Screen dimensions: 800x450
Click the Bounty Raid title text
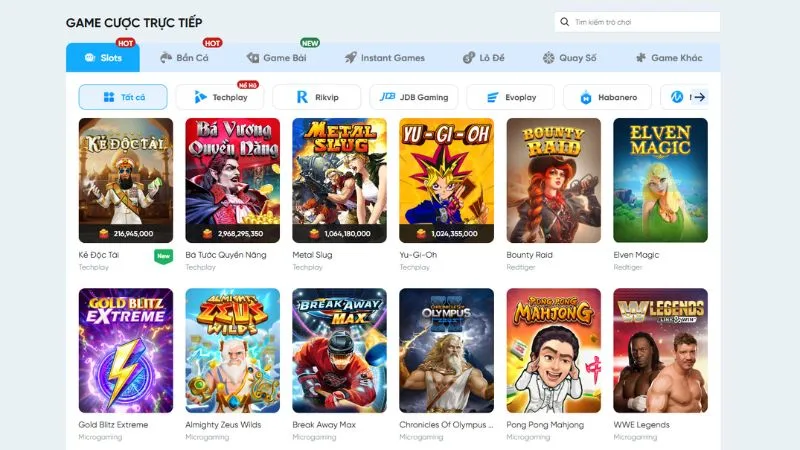[x=529, y=255]
